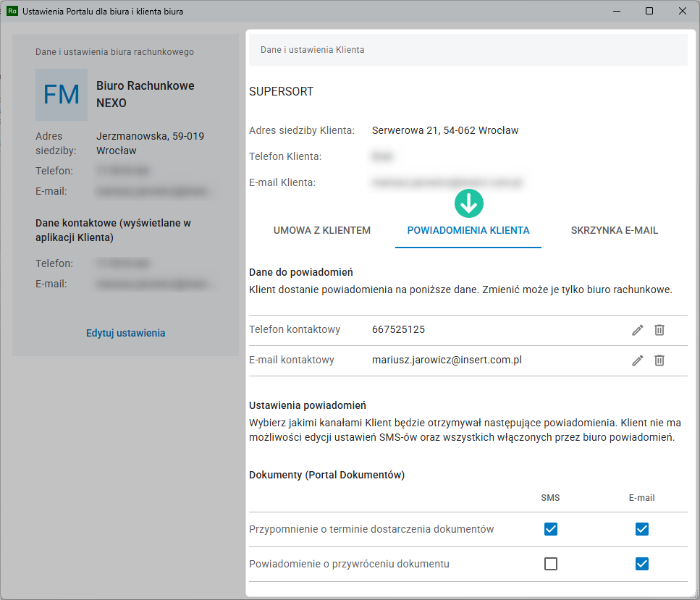700x600 pixels.
Task: Close the settings window
Action: pos(683,11)
